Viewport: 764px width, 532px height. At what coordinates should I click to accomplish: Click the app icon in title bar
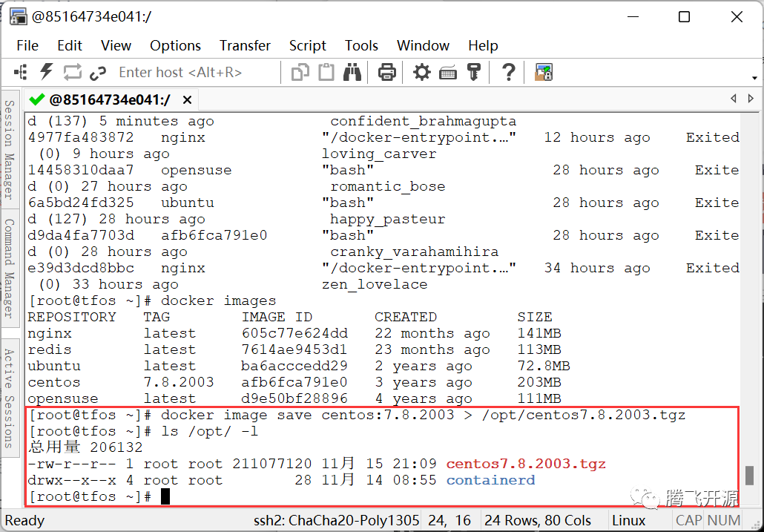(19, 16)
